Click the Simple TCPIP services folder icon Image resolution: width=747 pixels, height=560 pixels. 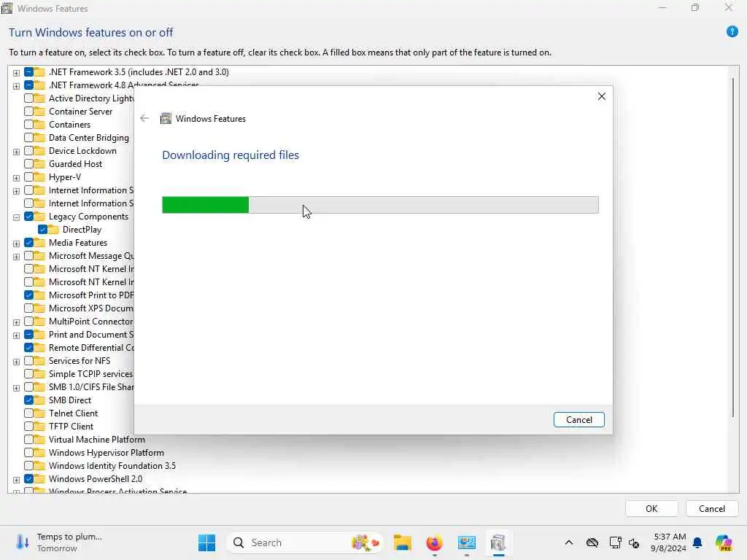39,374
